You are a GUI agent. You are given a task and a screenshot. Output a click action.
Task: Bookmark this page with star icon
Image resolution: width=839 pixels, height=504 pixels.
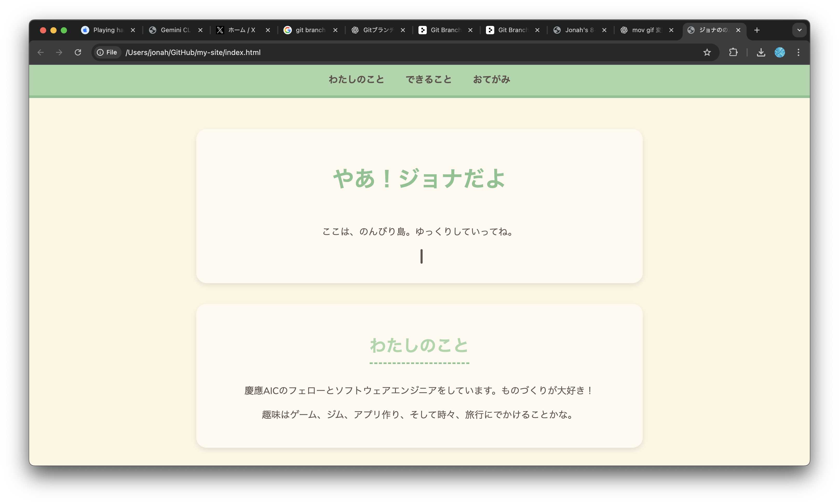707,52
